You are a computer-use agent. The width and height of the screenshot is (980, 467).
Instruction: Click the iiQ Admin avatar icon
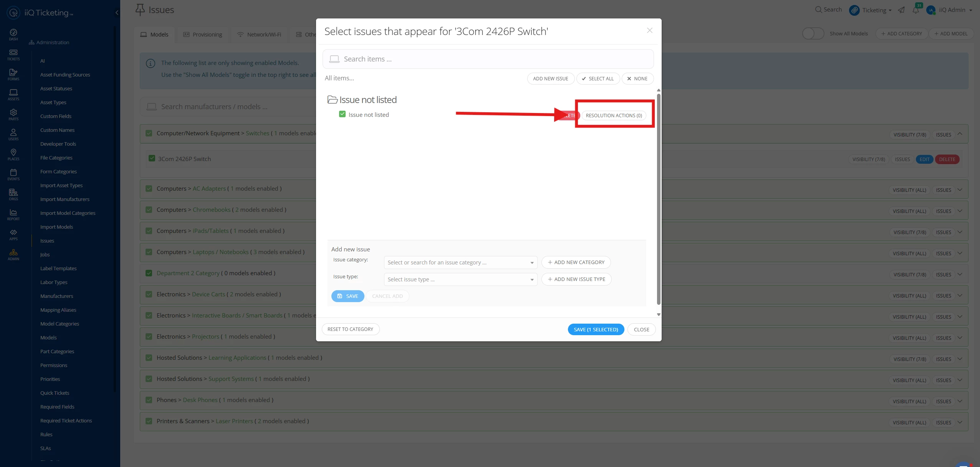(931, 10)
